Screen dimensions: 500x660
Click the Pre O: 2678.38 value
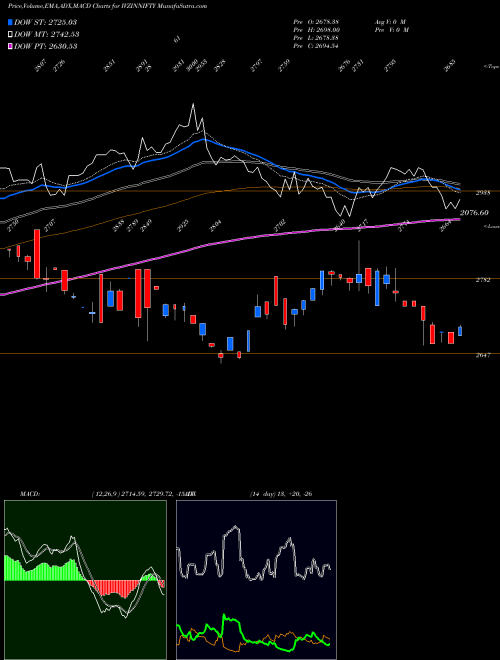click(316, 21)
